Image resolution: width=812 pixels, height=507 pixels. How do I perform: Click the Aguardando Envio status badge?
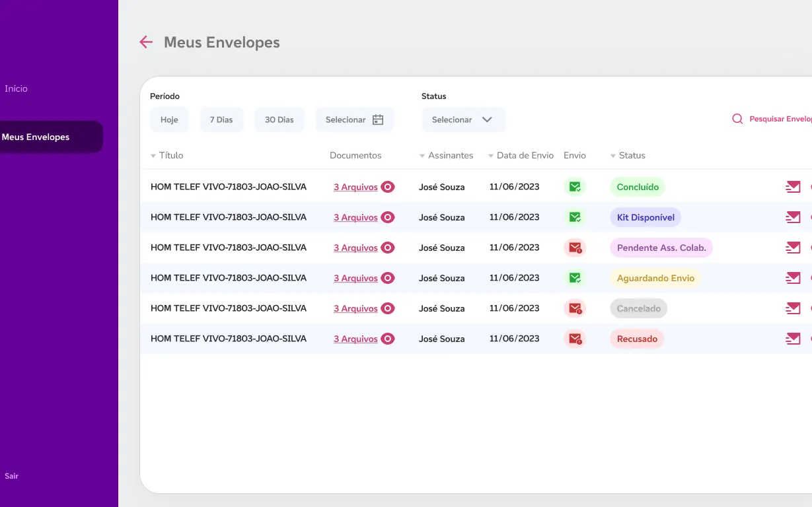click(x=655, y=278)
